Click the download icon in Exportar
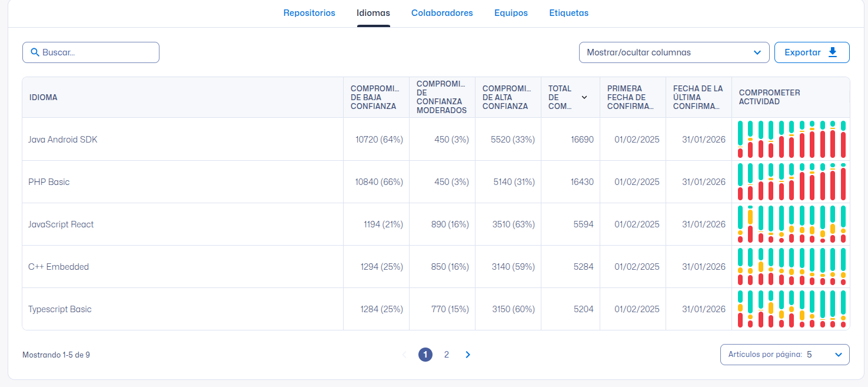This screenshot has width=868, height=387. click(832, 52)
